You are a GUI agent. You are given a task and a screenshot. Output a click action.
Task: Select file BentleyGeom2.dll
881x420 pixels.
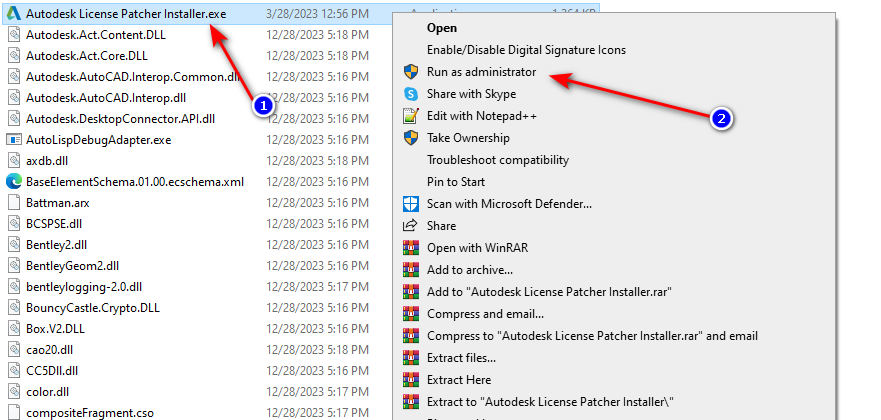pos(72,266)
